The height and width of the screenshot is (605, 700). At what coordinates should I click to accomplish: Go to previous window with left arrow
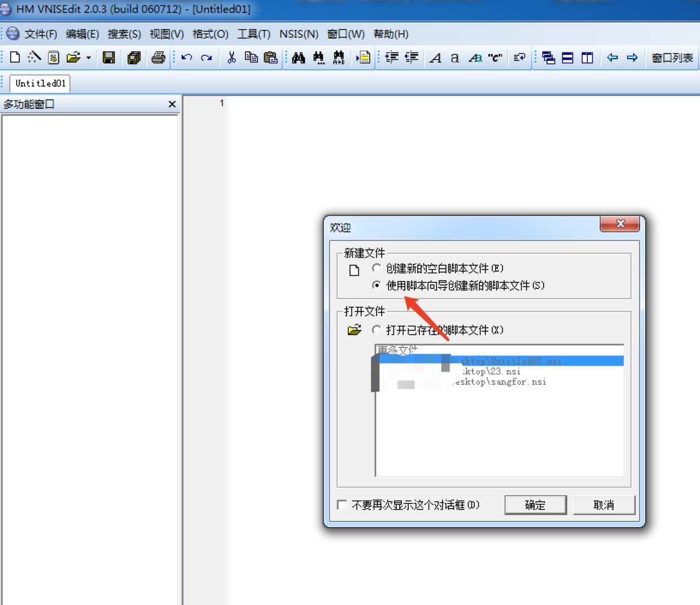click(x=613, y=57)
